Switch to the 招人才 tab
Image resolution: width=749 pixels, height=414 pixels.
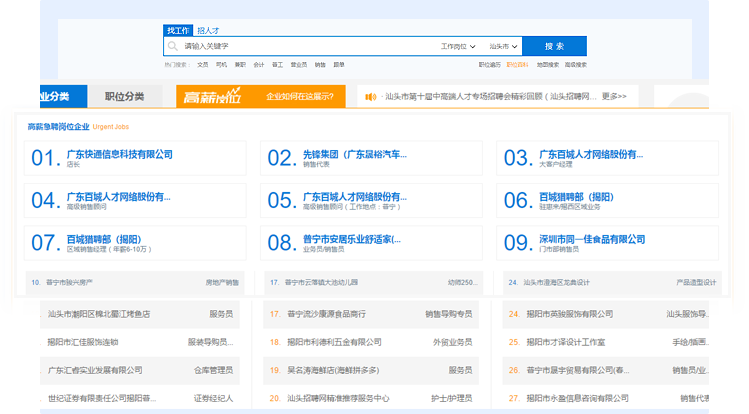coord(209,31)
